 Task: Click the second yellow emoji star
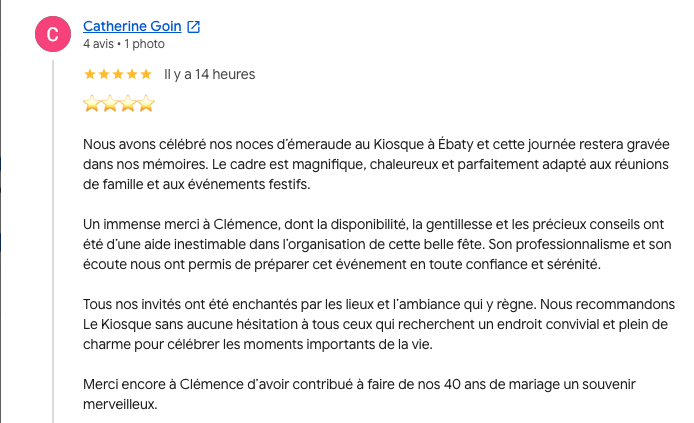point(110,104)
